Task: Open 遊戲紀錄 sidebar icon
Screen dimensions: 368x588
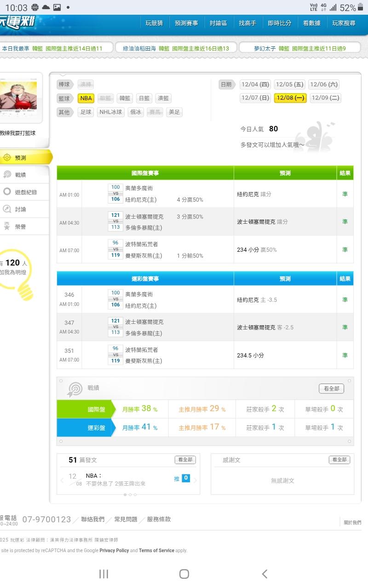Action: [x=7, y=192]
